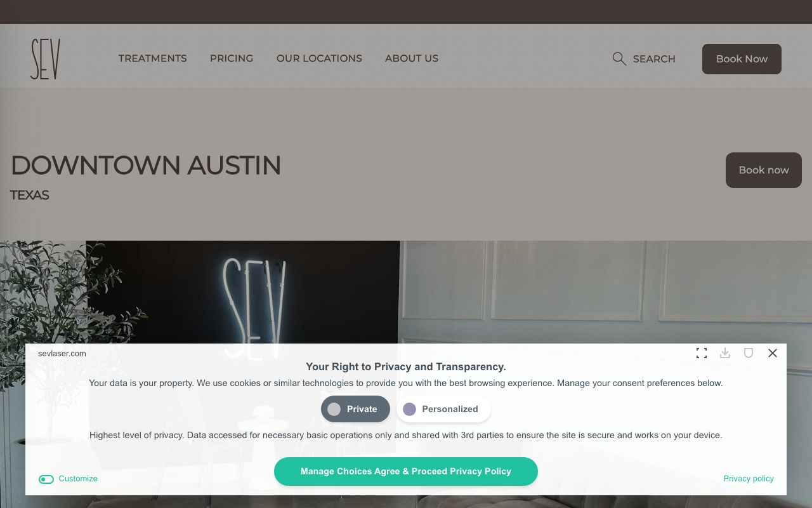Open the Privacy policy link
Viewport: 812px width, 508px height.
[x=749, y=479]
